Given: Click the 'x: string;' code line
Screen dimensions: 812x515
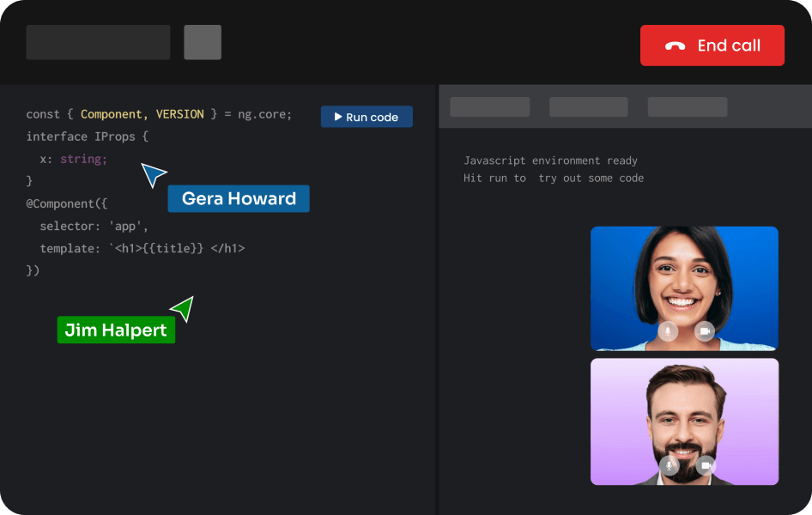Looking at the screenshot, I should point(74,159).
